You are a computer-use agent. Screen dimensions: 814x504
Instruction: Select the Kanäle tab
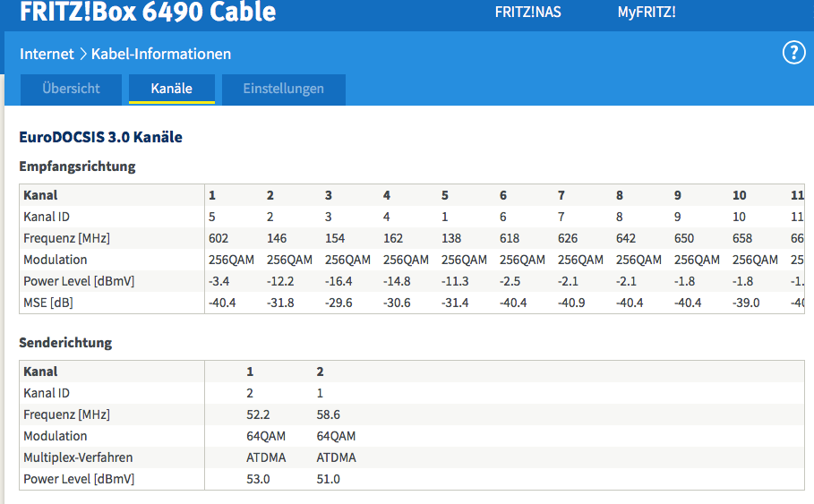point(172,89)
